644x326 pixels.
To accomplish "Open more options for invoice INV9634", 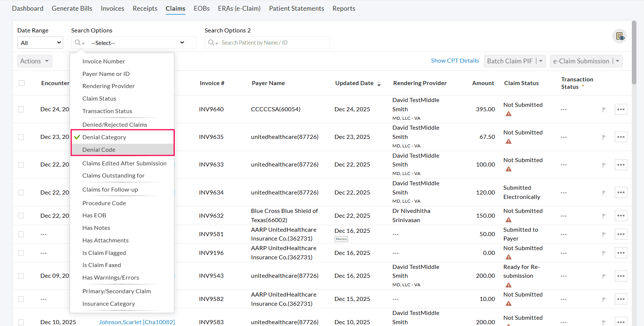I will (621, 192).
